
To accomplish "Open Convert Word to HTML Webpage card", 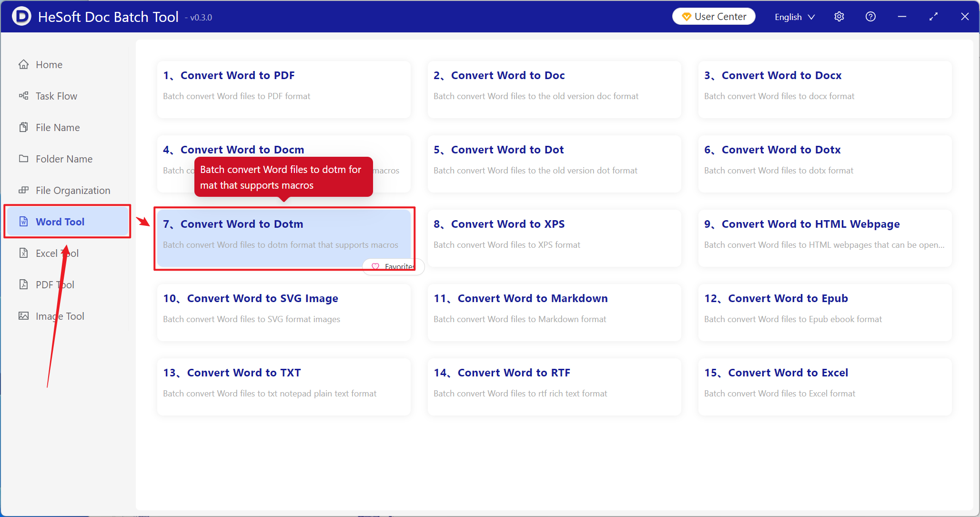I will 825,238.
